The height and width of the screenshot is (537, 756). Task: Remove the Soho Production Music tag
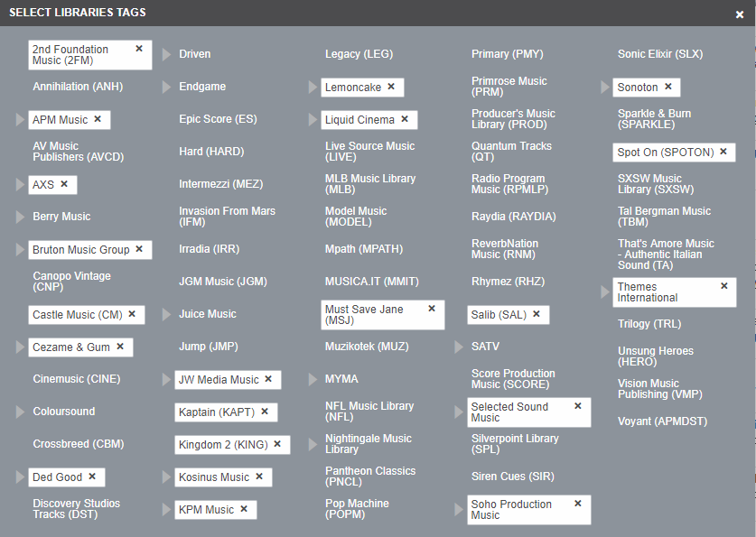(x=577, y=504)
